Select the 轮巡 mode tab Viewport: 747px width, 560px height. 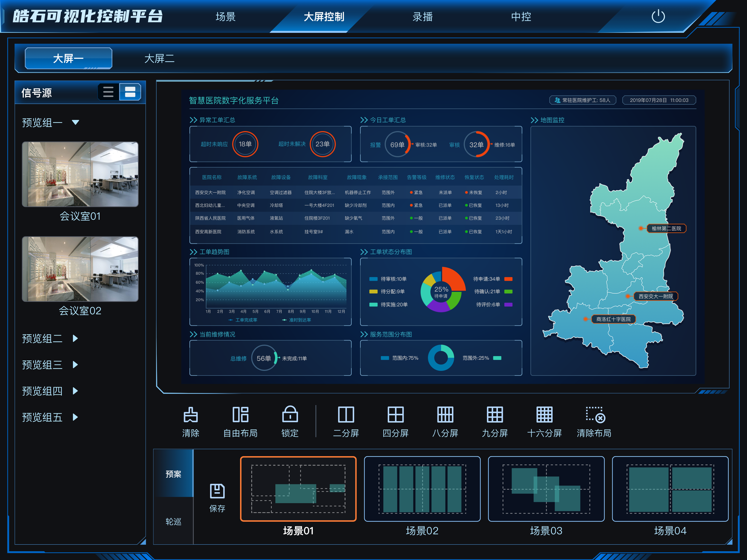(173, 521)
